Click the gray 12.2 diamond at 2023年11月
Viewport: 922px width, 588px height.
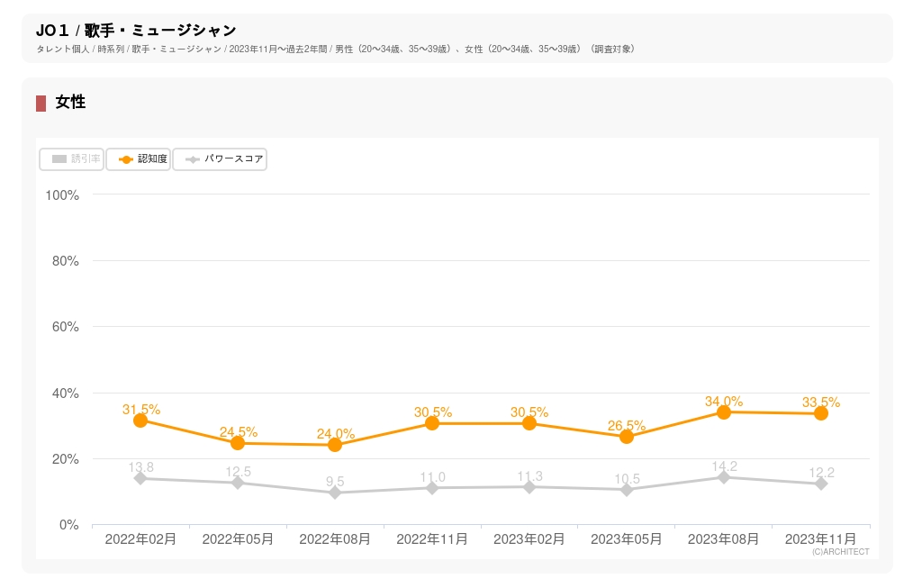pyautogui.click(x=821, y=484)
